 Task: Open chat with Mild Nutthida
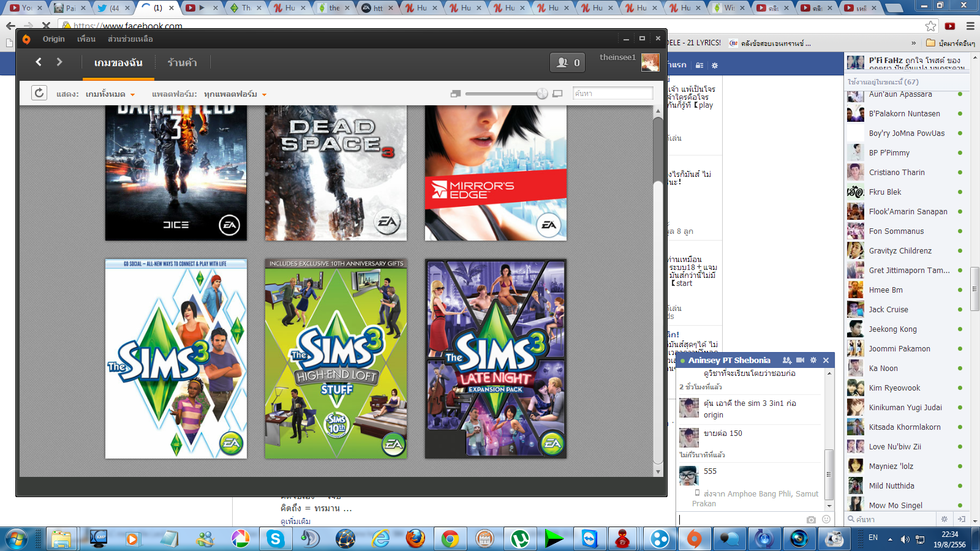[x=905, y=485]
